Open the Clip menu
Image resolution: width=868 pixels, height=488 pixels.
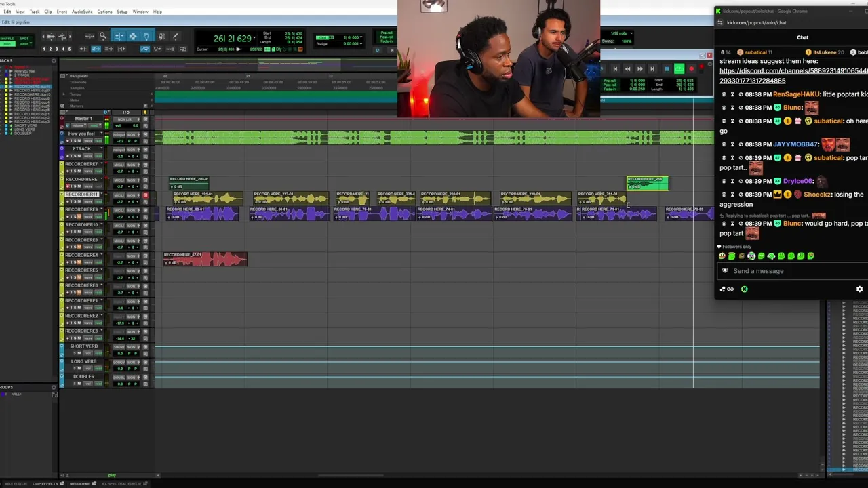pos(48,12)
